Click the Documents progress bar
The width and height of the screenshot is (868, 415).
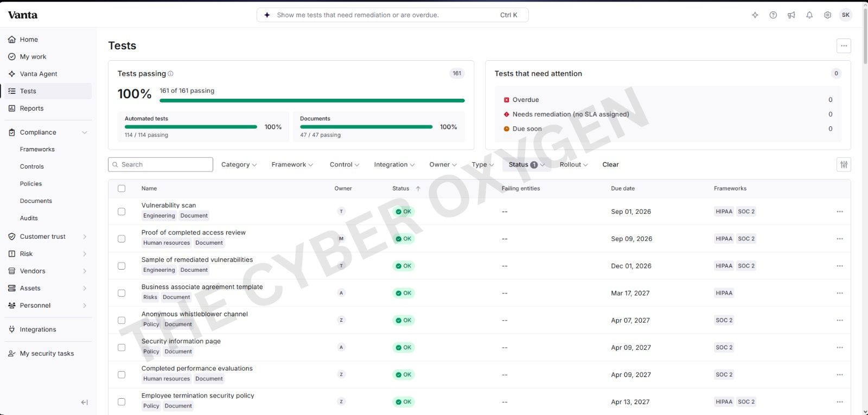coord(366,127)
